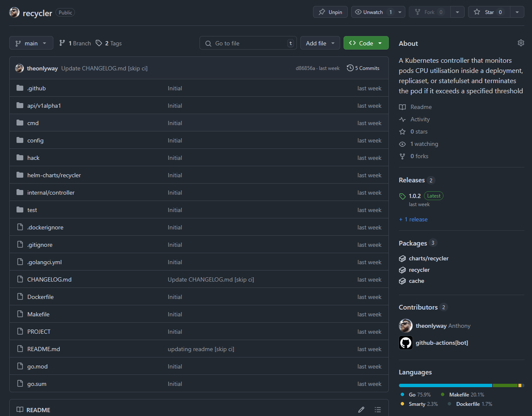
Task: Click the commit history clock icon
Action: pyautogui.click(x=350, y=68)
